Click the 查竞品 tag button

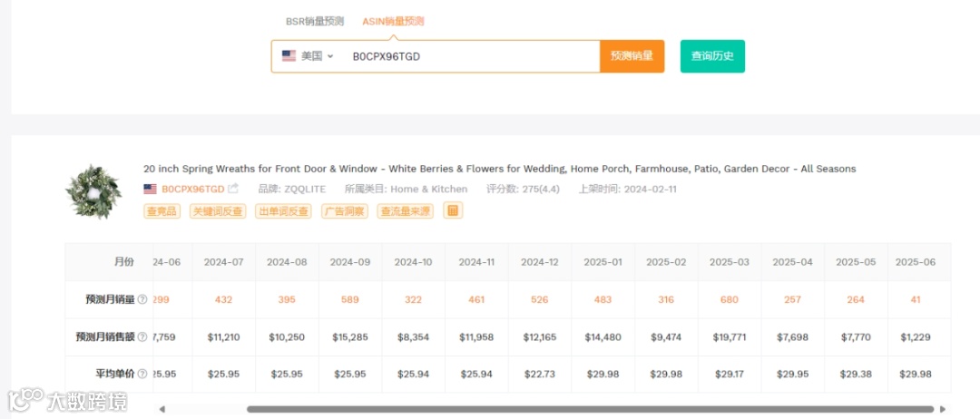(x=163, y=211)
